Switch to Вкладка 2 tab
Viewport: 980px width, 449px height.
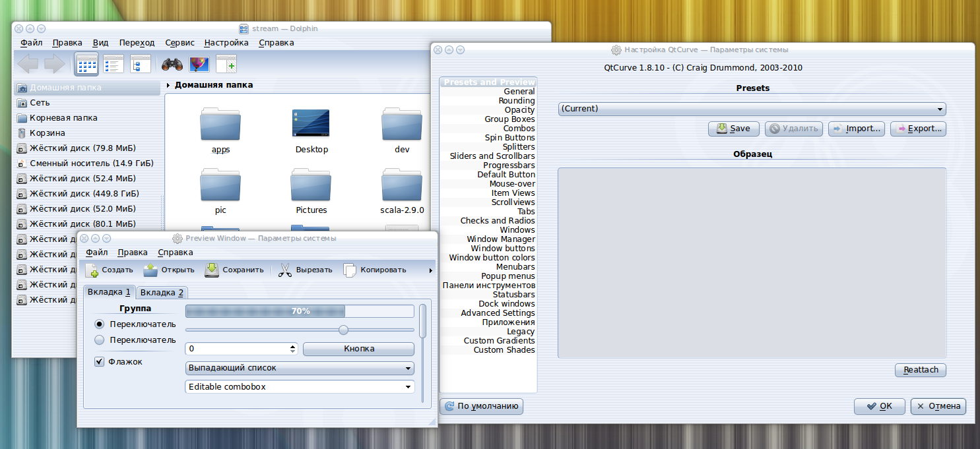(x=162, y=293)
